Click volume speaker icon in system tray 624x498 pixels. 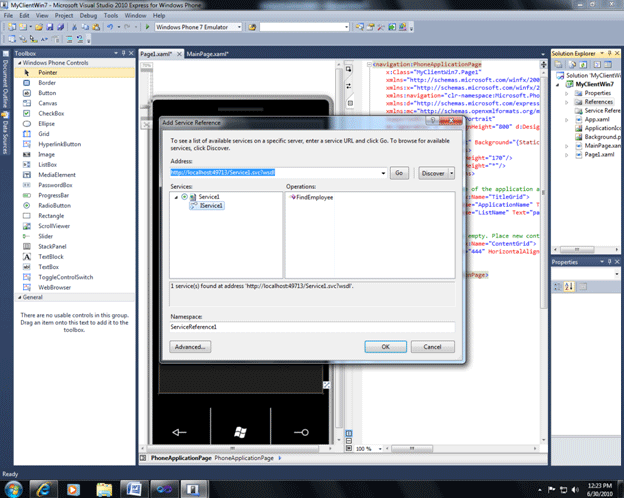coord(575,490)
